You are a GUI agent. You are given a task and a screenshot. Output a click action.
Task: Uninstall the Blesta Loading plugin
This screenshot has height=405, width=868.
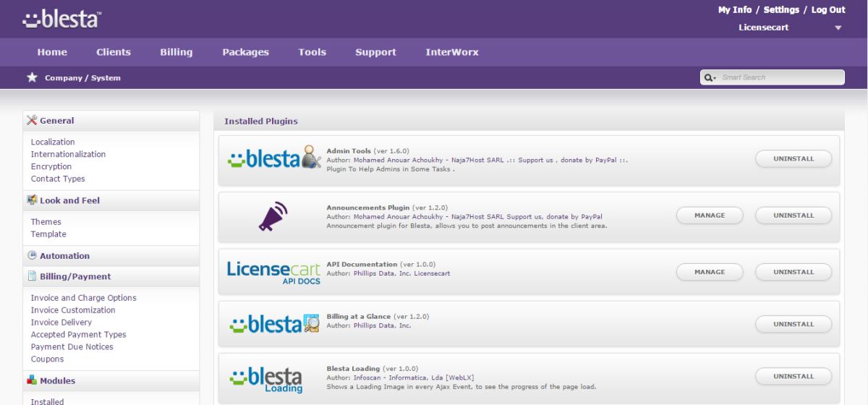(793, 376)
